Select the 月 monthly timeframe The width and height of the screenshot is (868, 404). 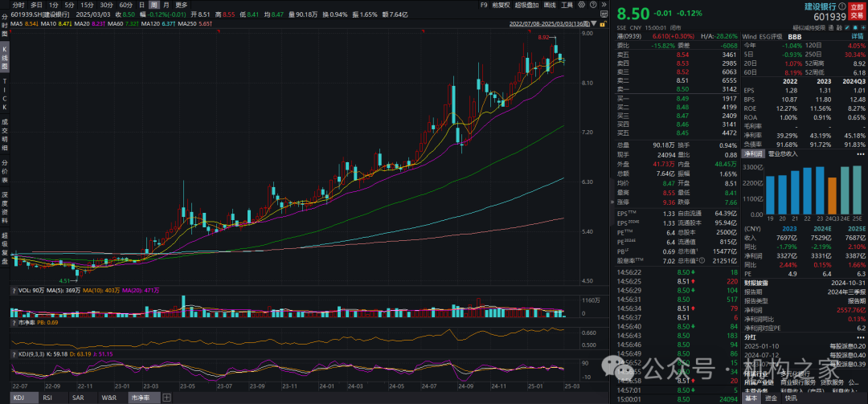tap(166, 5)
